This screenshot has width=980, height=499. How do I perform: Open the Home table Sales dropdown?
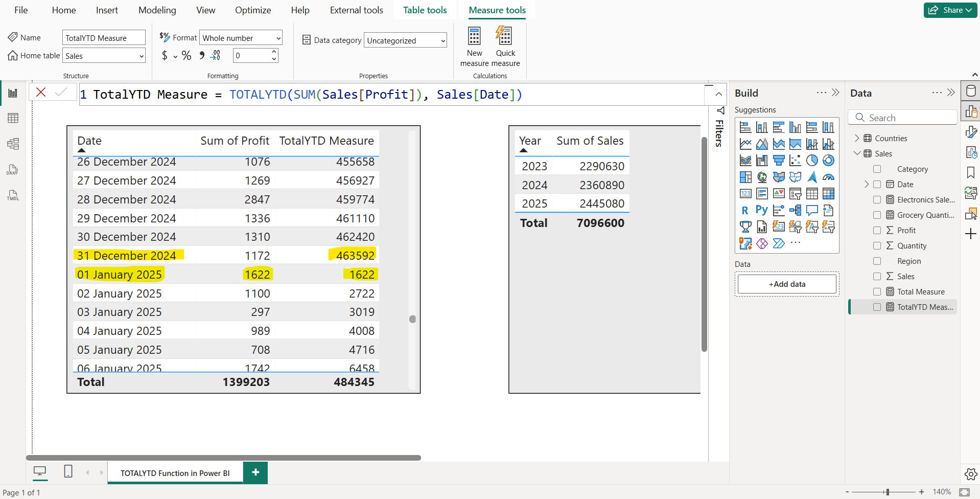[104, 56]
